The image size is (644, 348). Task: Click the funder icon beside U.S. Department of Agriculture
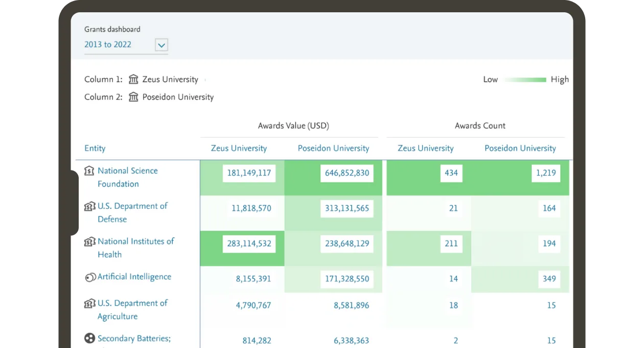click(89, 303)
